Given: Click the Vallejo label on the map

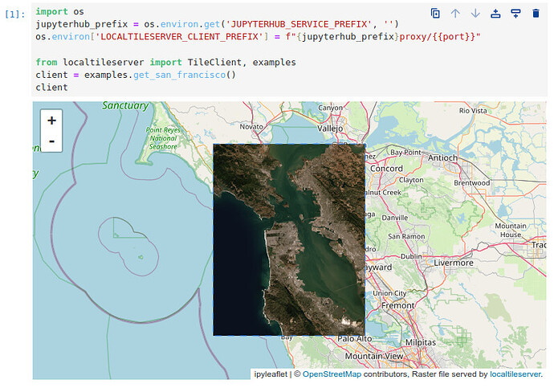Looking at the screenshot, I should (330, 128).
